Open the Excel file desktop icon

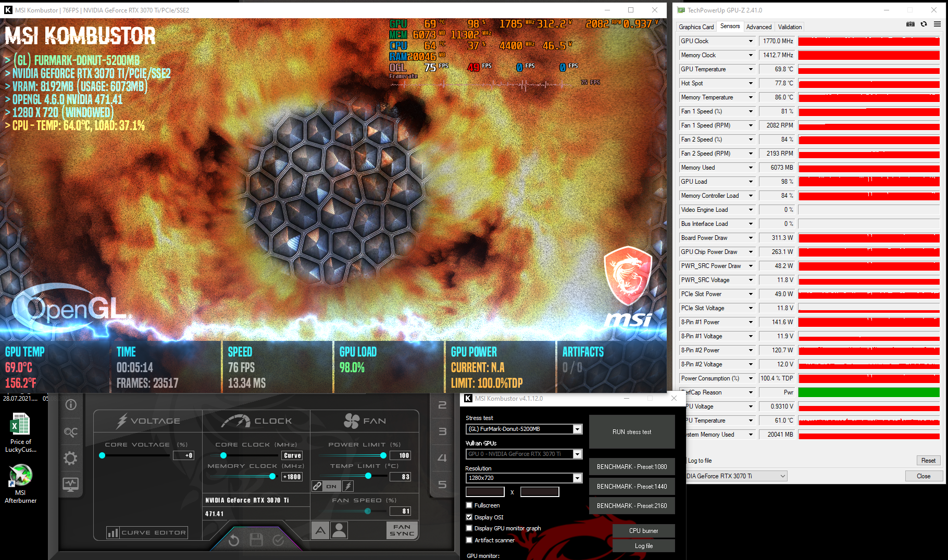[20, 433]
